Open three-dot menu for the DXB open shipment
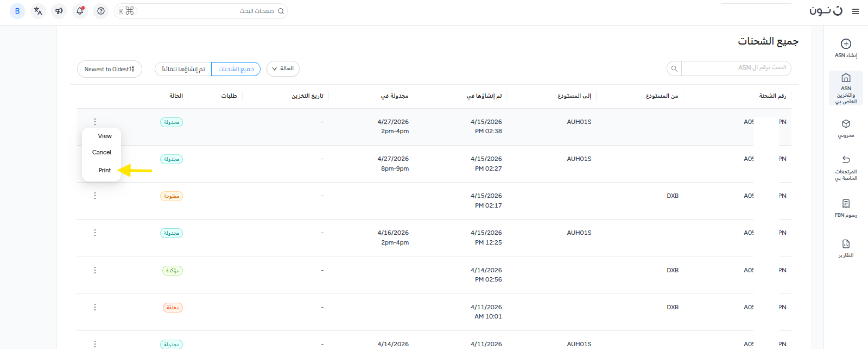 point(95,196)
